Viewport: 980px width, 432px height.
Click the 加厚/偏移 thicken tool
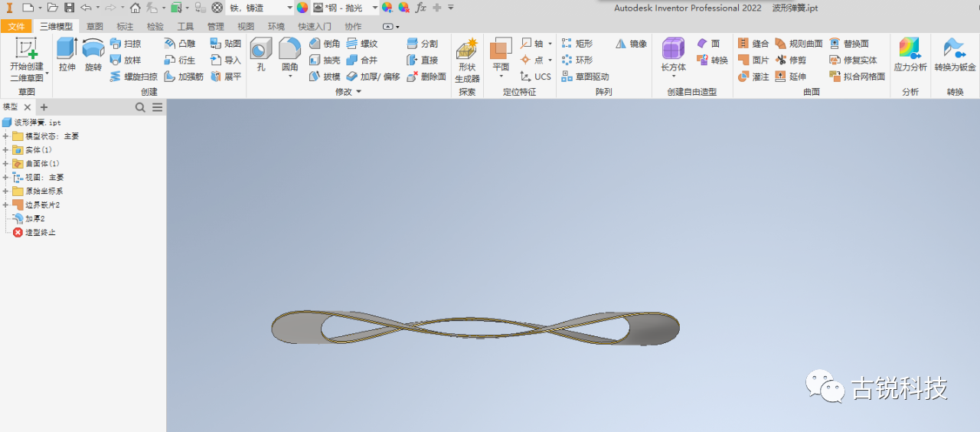(373, 77)
